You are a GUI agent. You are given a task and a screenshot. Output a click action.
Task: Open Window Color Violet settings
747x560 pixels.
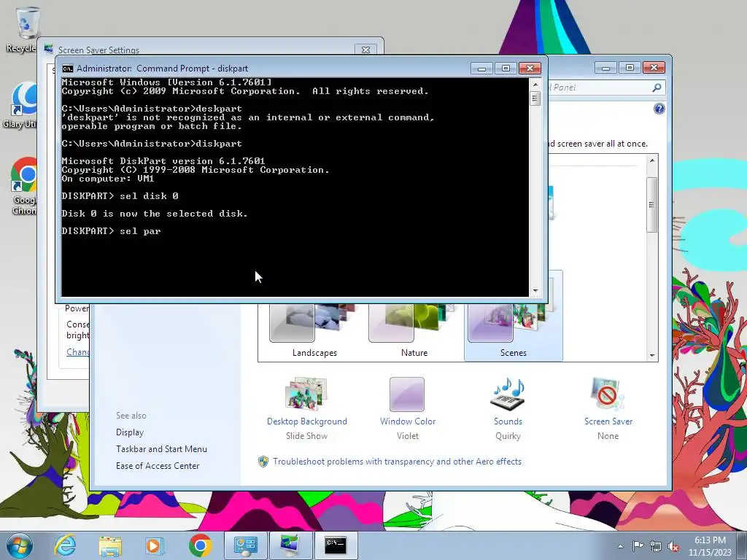point(407,408)
